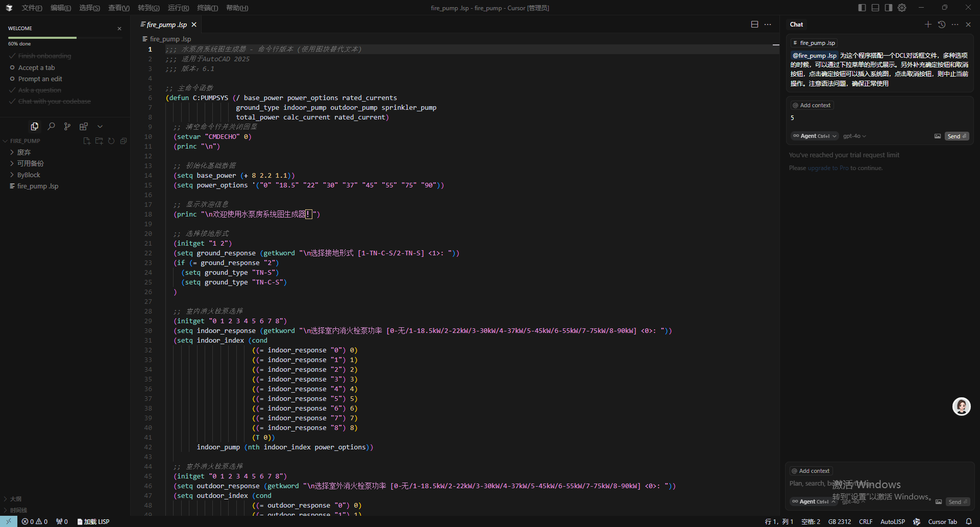The width and height of the screenshot is (980, 527).
Task: Attach an image to the chat message
Action: point(938,136)
